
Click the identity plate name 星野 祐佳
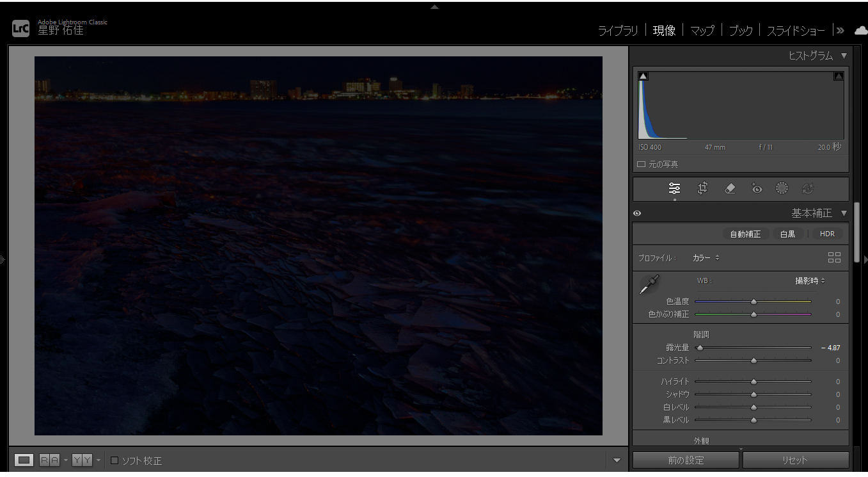pyautogui.click(x=61, y=31)
